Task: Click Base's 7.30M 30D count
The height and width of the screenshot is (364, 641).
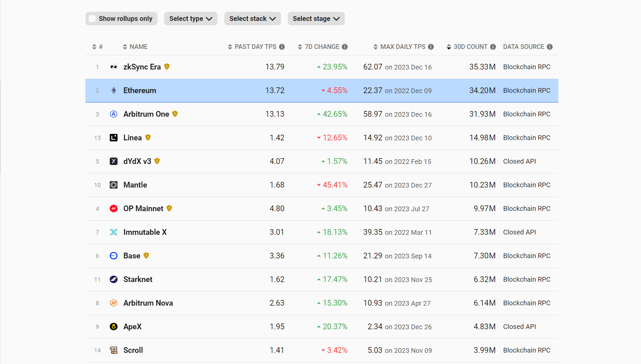Action: point(485,256)
